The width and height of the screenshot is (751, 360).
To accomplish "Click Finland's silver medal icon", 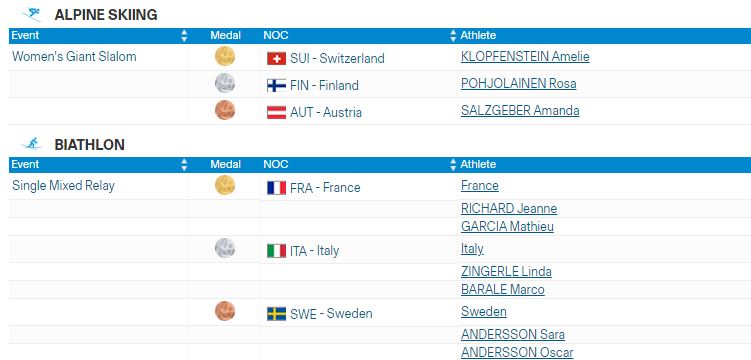I will click(225, 83).
